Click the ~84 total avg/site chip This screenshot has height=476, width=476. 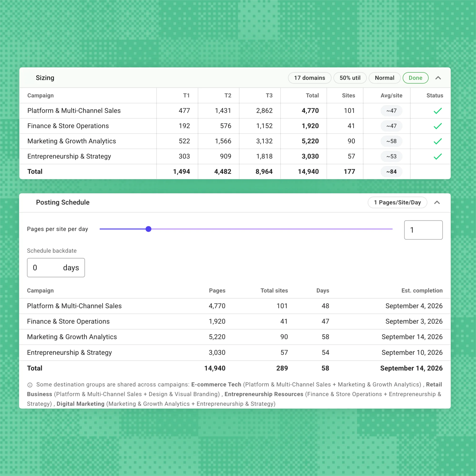point(391,171)
